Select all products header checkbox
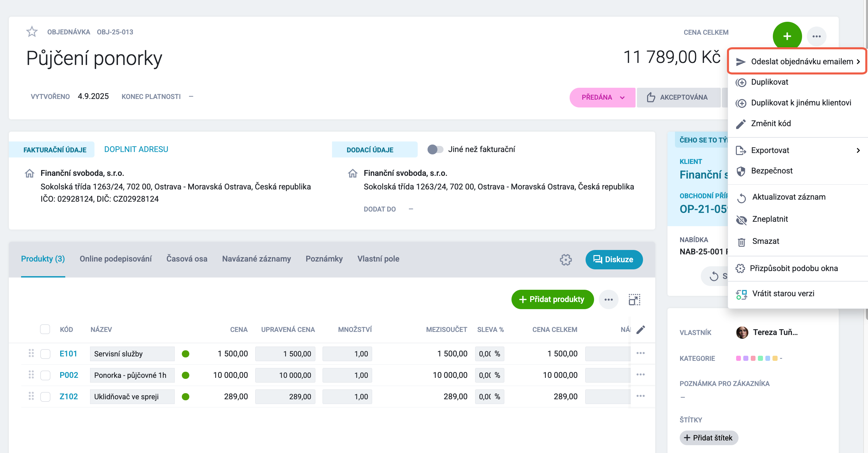868x453 pixels. click(45, 329)
